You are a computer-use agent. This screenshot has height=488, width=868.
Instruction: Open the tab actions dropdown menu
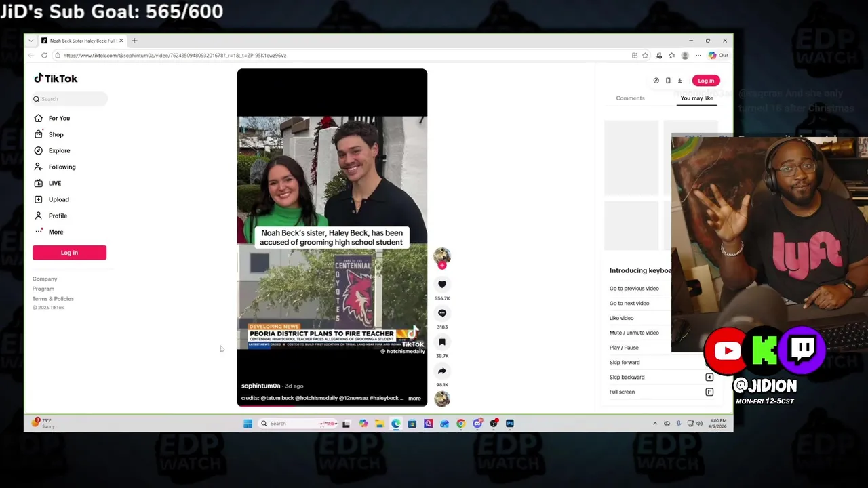click(31, 41)
